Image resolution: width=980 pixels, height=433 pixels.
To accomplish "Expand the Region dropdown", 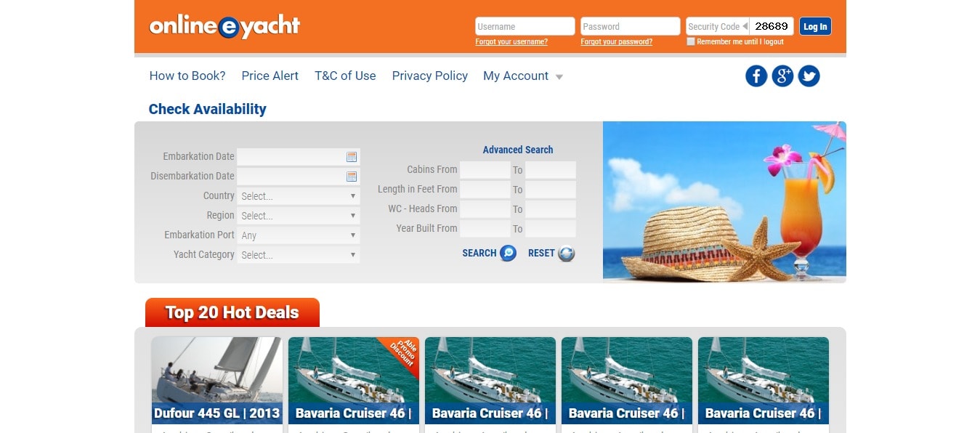I will coord(299,216).
